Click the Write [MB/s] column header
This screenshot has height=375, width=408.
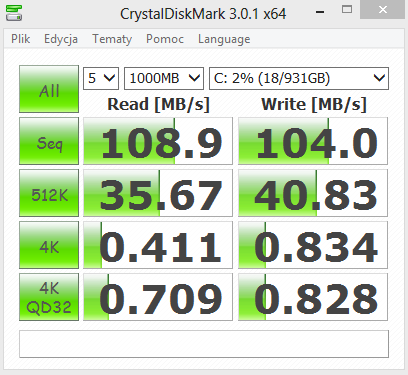[x=314, y=104]
